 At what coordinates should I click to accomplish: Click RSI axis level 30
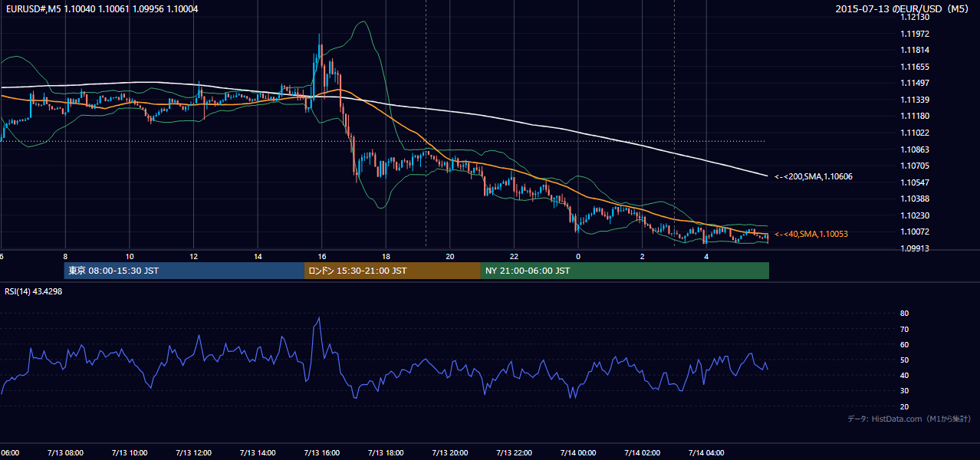pos(904,391)
